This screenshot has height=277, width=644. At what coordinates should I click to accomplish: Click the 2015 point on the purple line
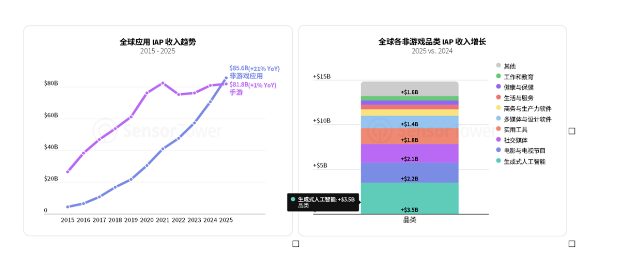tap(68, 172)
